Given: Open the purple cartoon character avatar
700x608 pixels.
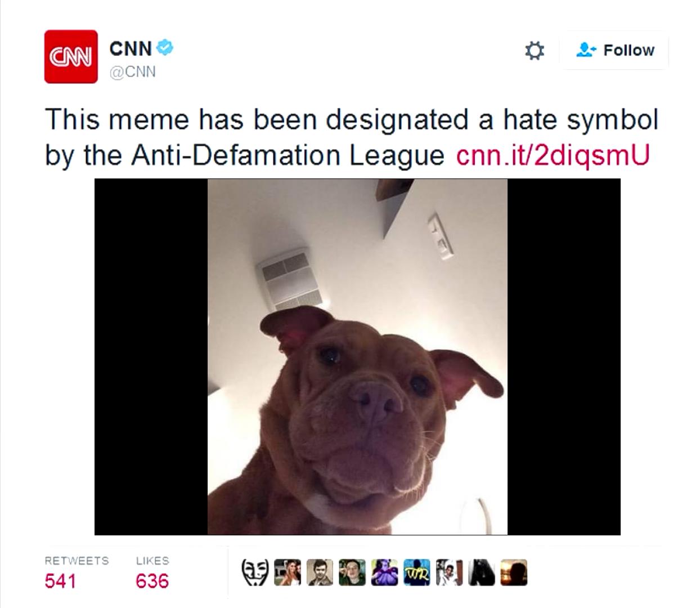Looking at the screenshot, I should pos(385,573).
